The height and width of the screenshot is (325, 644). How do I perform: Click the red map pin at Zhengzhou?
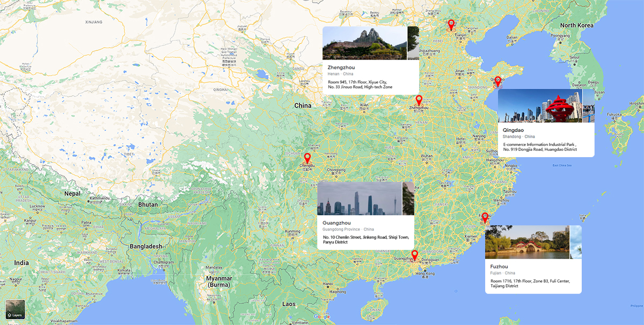419,100
